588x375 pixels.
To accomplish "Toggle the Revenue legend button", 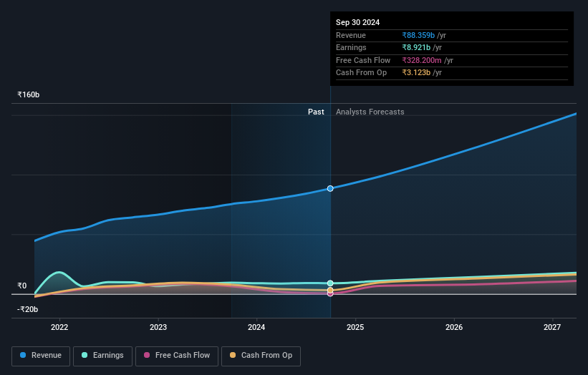I will 41,356.
